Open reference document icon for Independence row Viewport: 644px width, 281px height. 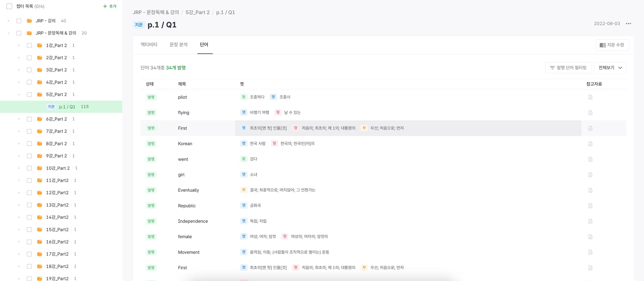click(590, 221)
